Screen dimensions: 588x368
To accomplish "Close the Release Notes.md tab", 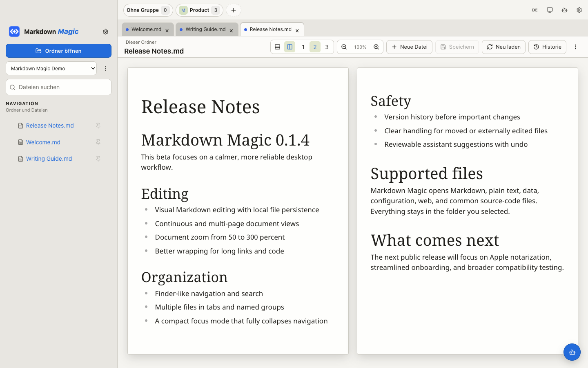I will tap(297, 31).
